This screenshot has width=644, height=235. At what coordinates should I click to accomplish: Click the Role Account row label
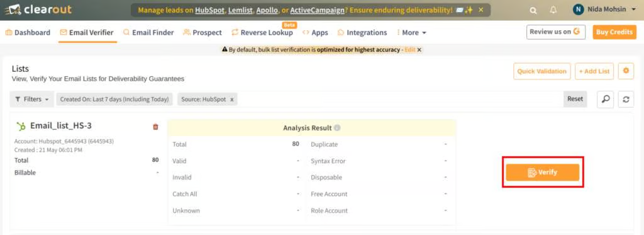[329, 210]
